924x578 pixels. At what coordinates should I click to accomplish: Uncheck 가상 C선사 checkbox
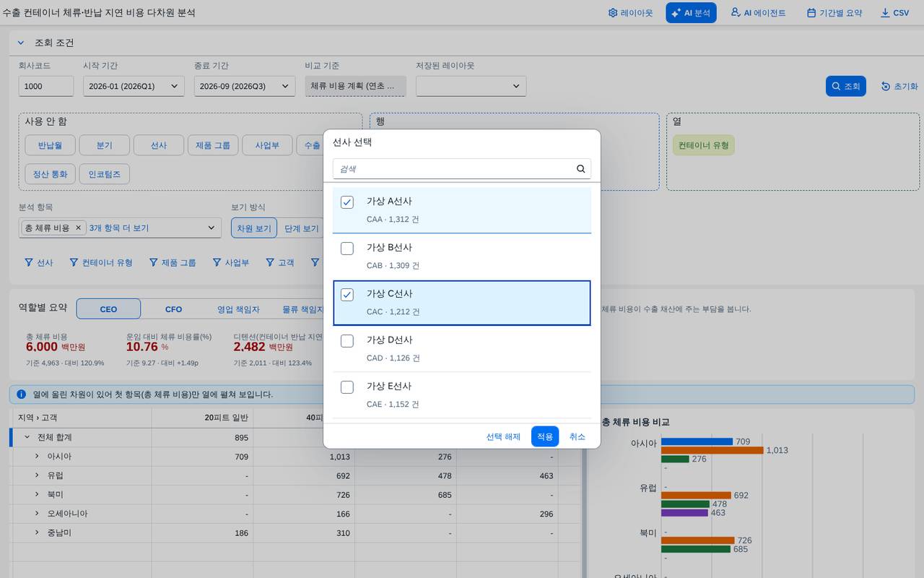pyautogui.click(x=347, y=295)
